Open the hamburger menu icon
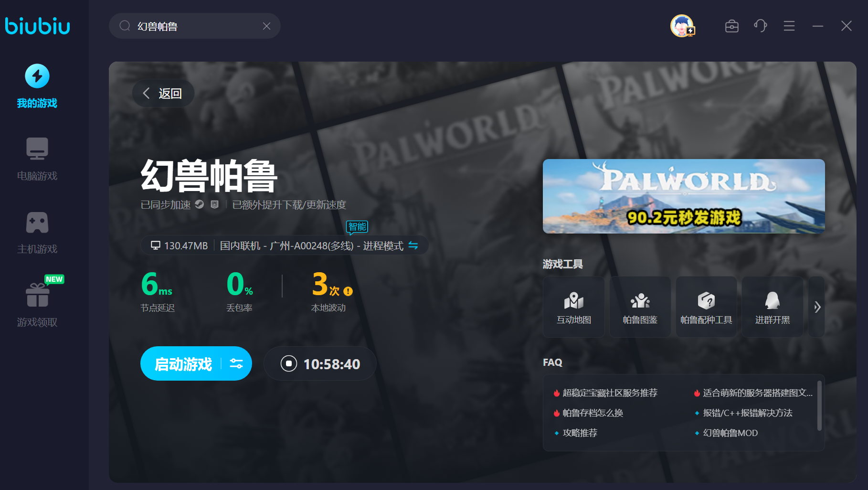This screenshot has width=868, height=490. (x=789, y=26)
